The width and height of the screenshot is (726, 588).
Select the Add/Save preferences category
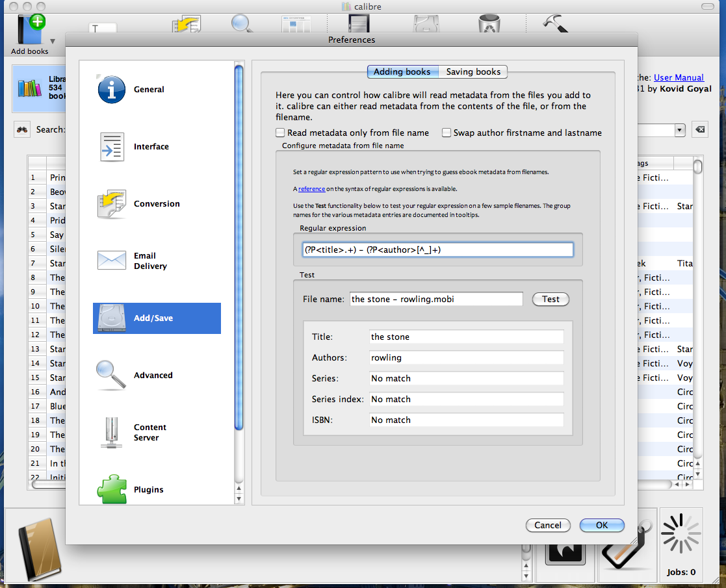157,318
